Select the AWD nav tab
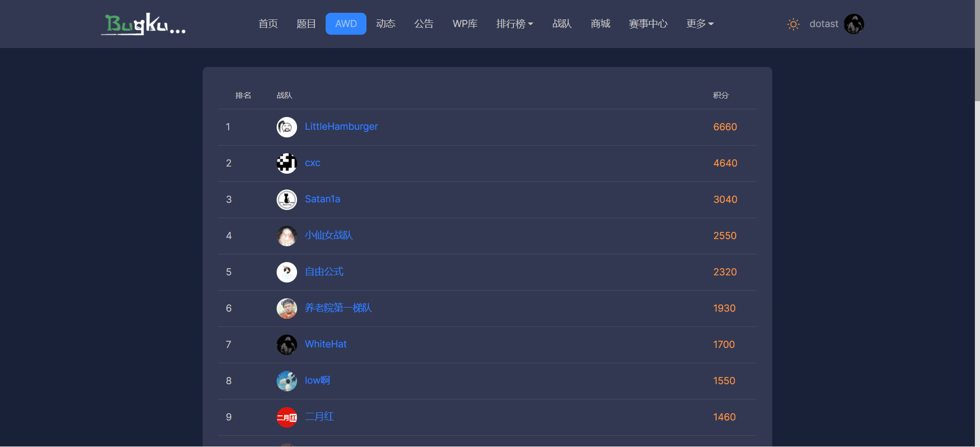980x447 pixels. click(346, 24)
